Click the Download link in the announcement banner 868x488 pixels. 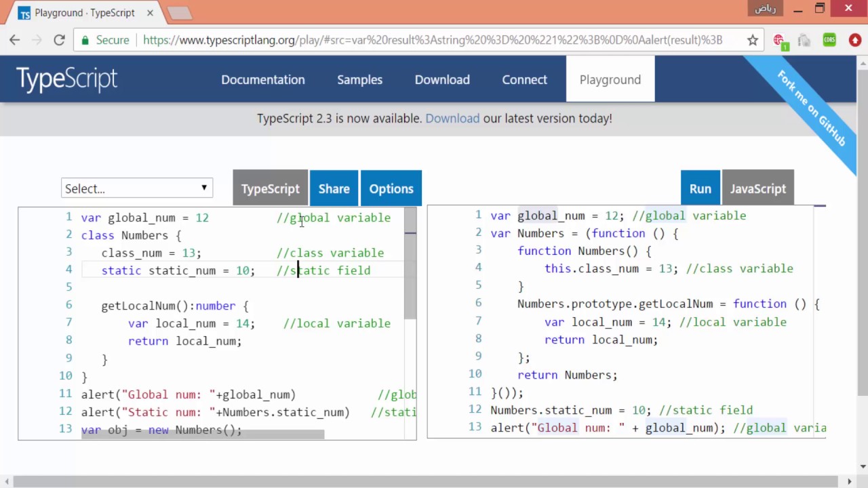452,118
